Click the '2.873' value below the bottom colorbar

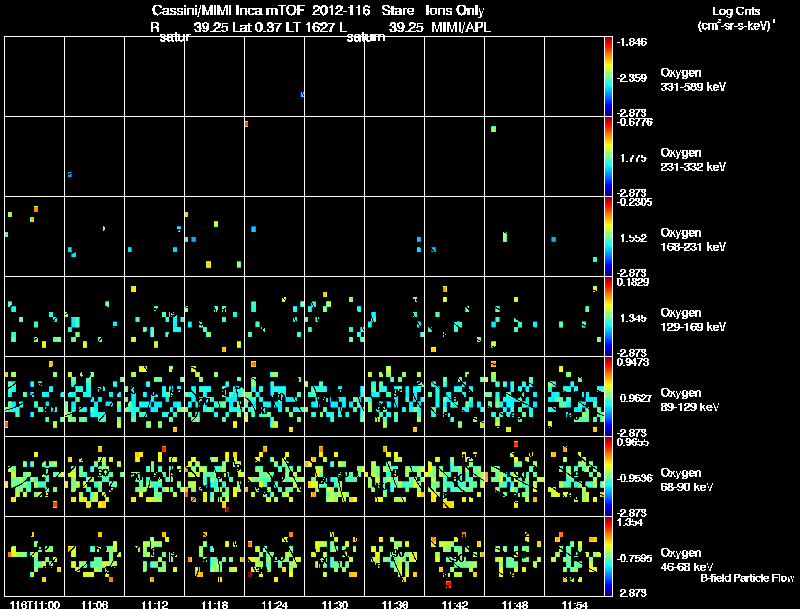pyautogui.click(x=633, y=593)
